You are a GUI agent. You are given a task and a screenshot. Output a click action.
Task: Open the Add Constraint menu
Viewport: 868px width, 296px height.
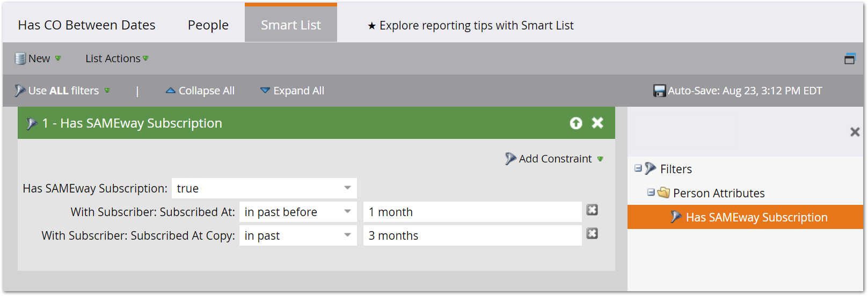click(x=555, y=159)
